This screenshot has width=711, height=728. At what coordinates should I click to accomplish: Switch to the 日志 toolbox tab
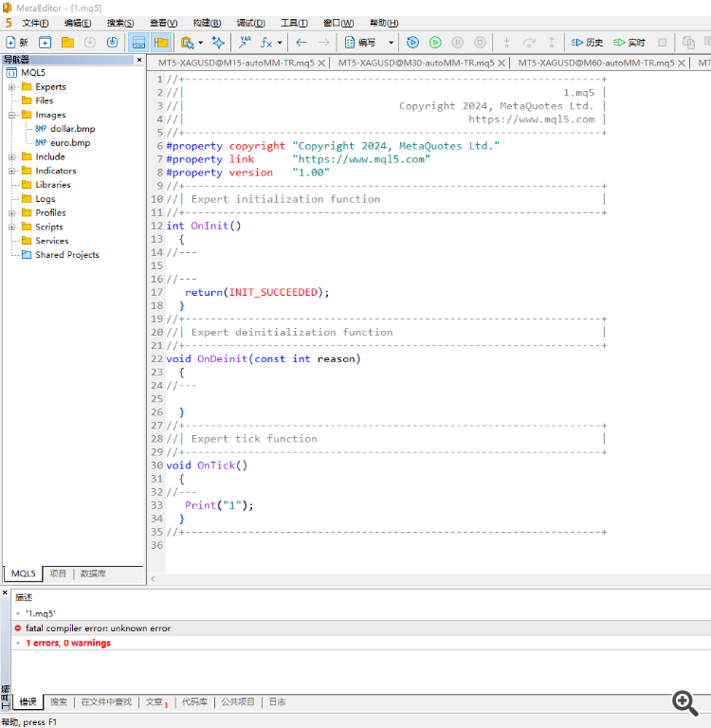pos(277,701)
